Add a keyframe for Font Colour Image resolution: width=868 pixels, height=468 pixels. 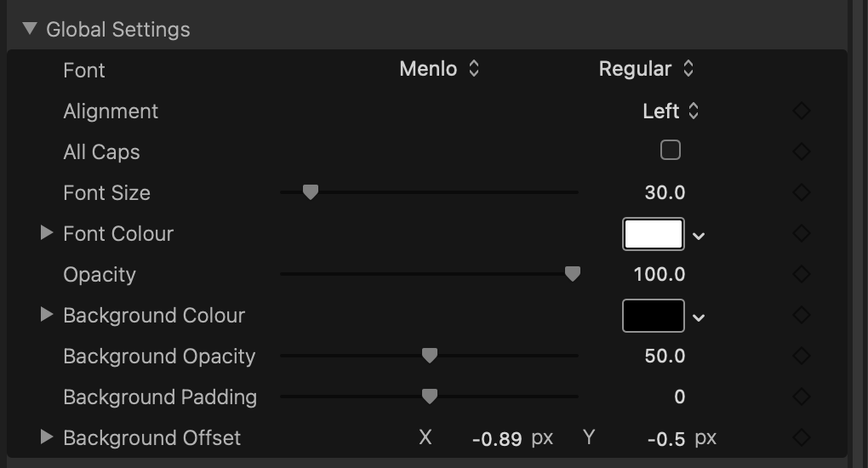click(801, 234)
